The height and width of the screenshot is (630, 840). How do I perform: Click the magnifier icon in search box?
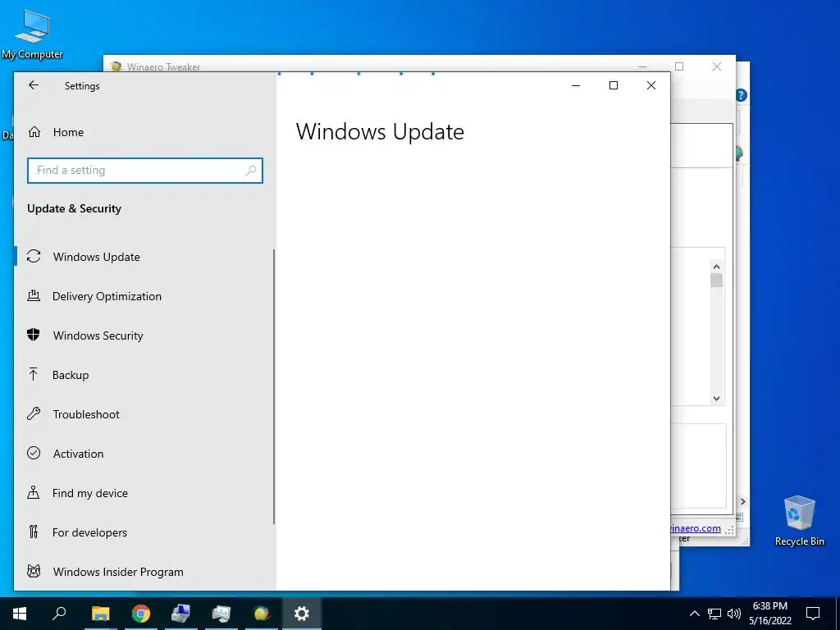click(x=251, y=171)
